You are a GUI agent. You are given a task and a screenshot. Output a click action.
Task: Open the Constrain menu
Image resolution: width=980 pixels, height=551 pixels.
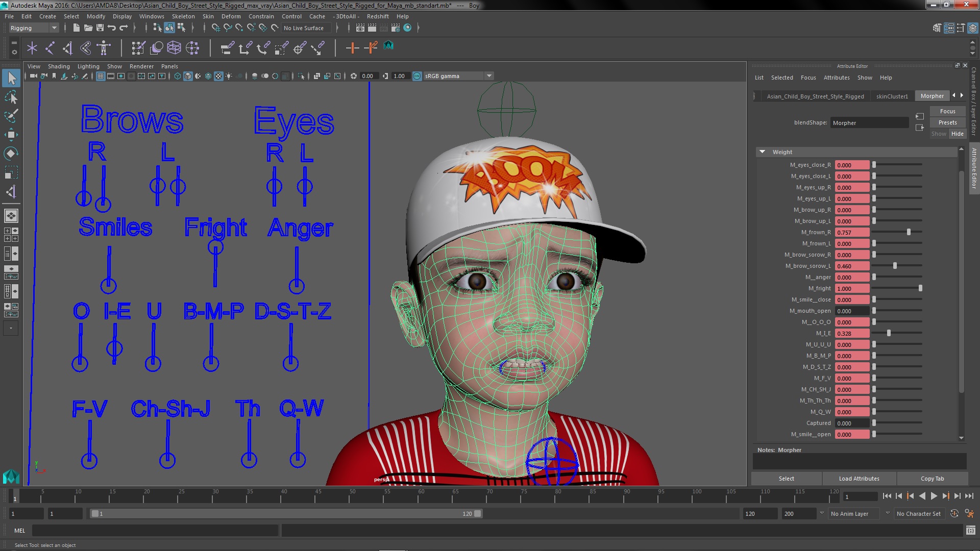coord(261,16)
